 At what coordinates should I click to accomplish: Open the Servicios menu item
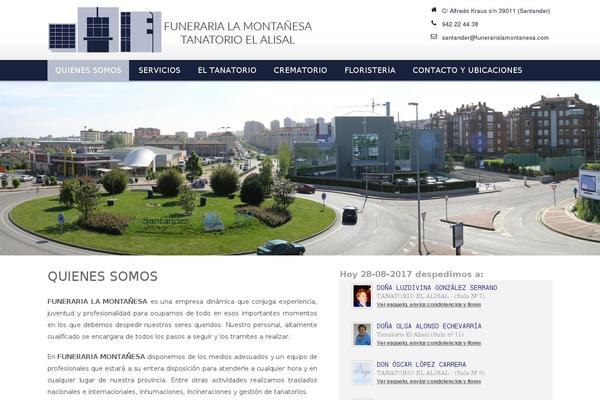pyautogui.click(x=159, y=70)
